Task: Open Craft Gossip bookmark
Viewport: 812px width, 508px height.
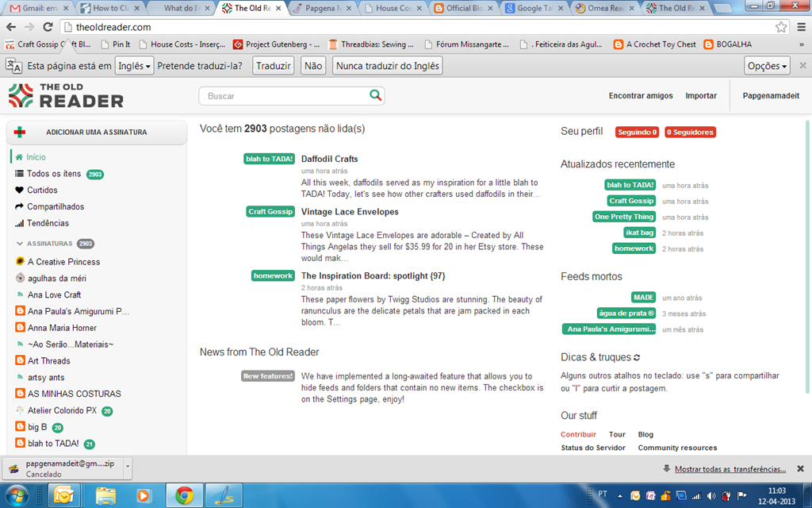Action: coord(48,44)
